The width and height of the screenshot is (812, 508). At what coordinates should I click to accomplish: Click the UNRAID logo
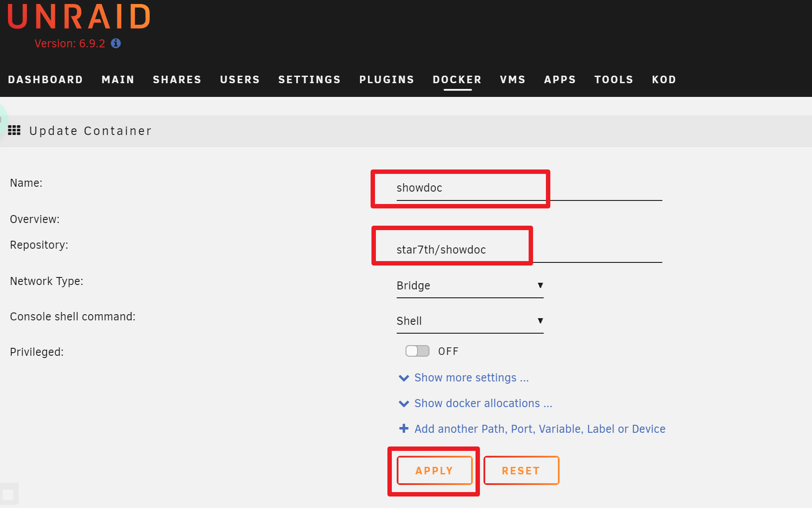click(x=79, y=17)
